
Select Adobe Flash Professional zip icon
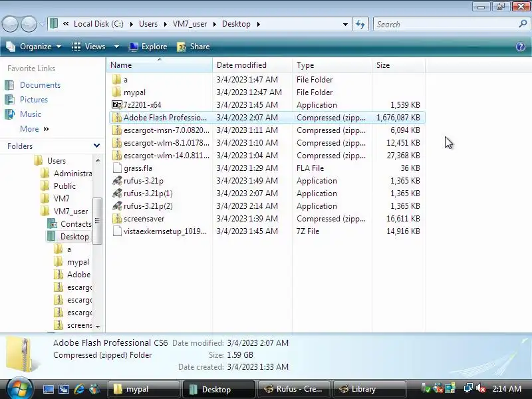117,118
